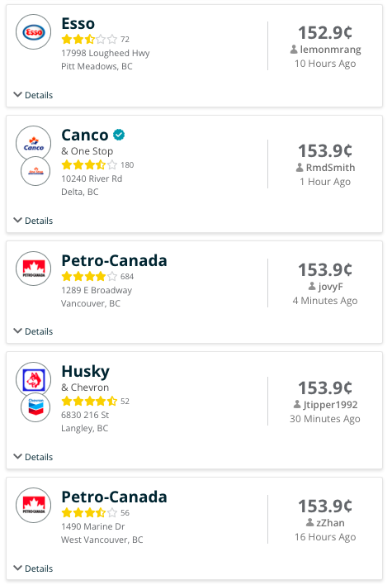Image resolution: width=392 pixels, height=585 pixels.
Task: Click the 1490 Marine Dr address
Action: coord(93,526)
